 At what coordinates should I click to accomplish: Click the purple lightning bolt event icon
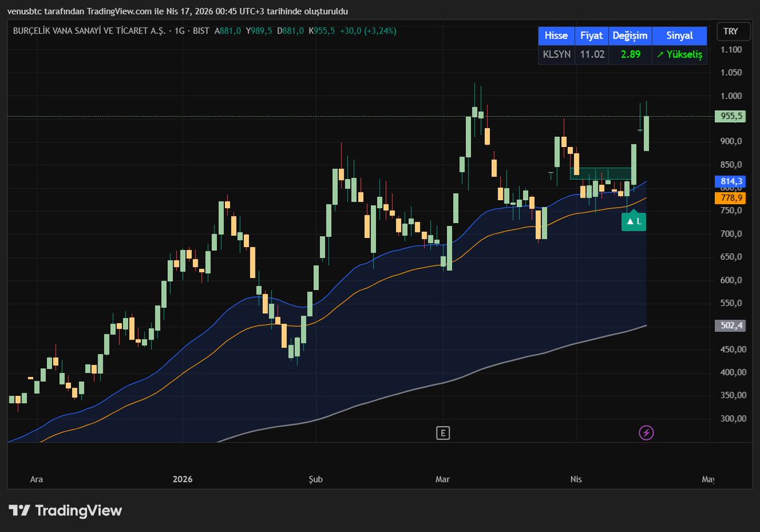pos(646,433)
